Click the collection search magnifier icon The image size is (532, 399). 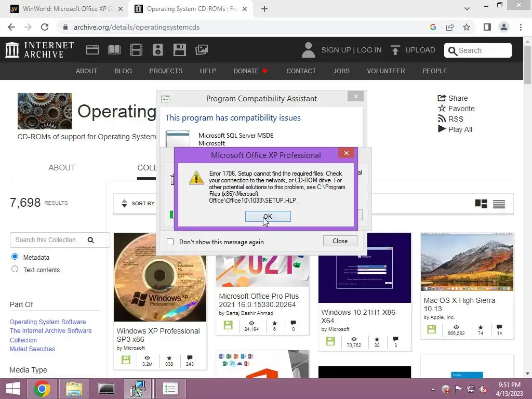(x=90, y=240)
